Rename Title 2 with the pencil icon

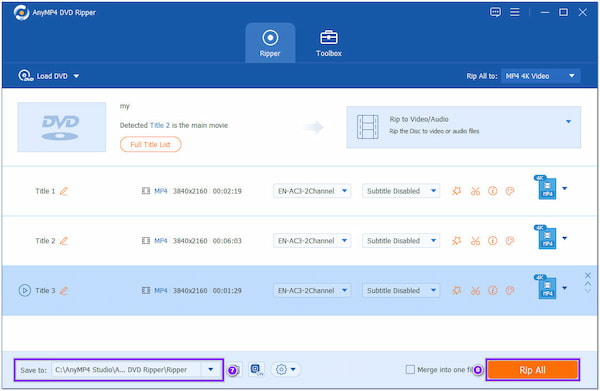coord(64,241)
